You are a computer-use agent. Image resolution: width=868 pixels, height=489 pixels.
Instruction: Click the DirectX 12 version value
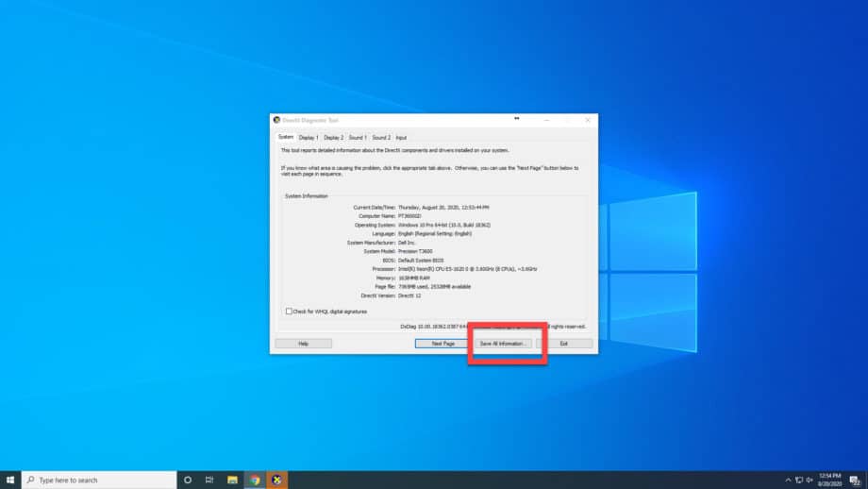point(409,295)
